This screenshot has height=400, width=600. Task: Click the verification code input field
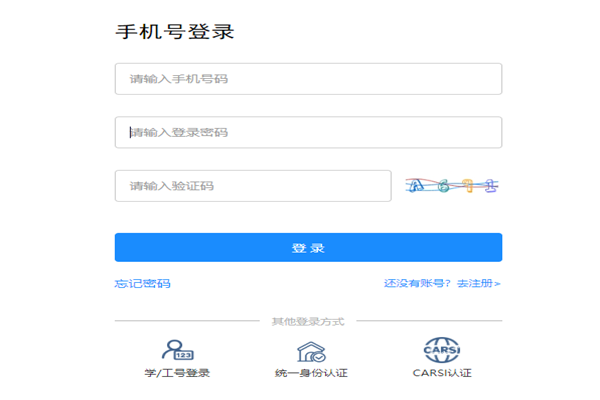(253, 186)
